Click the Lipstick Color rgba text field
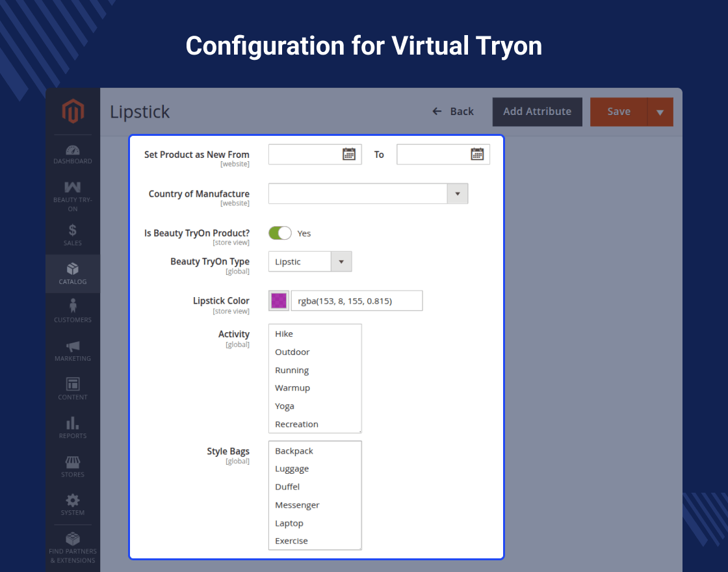The image size is (728, 572). coord(356,300)
